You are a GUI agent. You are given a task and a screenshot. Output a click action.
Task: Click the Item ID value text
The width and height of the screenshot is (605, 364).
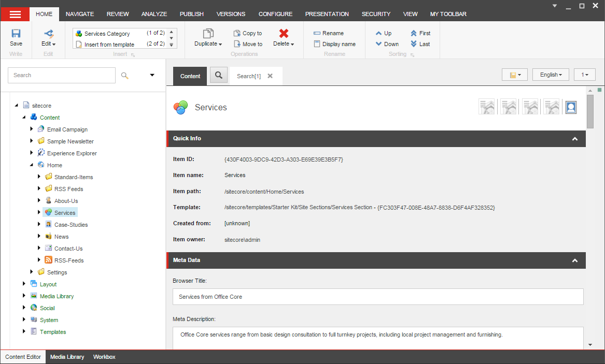(x=284, y=159)
